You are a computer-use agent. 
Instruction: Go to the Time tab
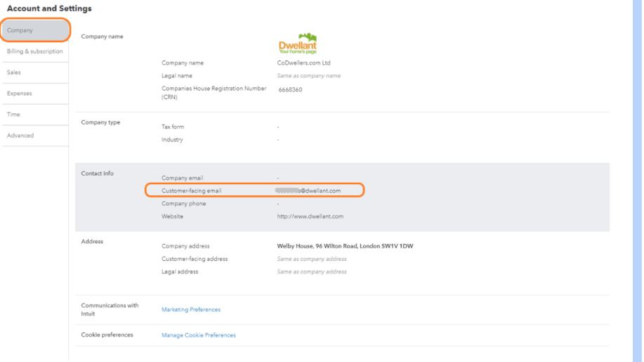pyautogui.click(x=35, y=115)
